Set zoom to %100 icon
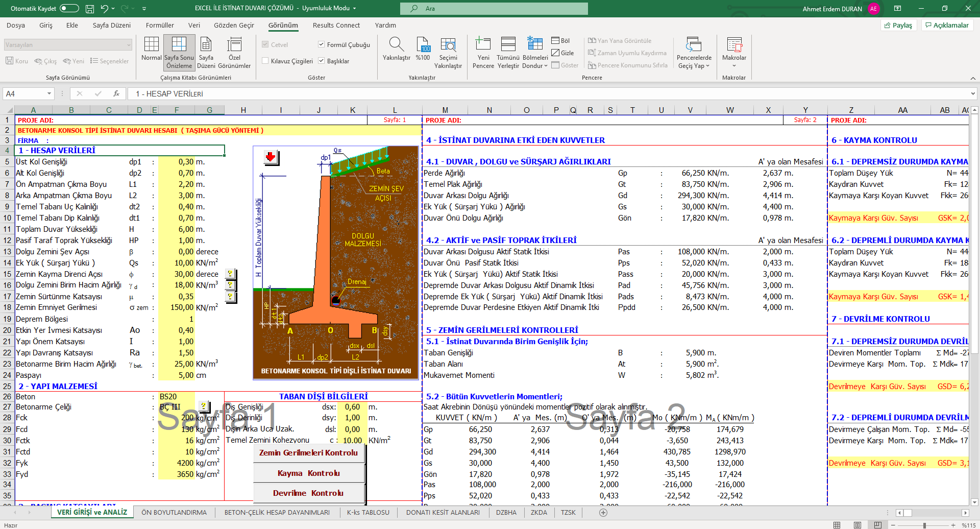 pos(423,45)
